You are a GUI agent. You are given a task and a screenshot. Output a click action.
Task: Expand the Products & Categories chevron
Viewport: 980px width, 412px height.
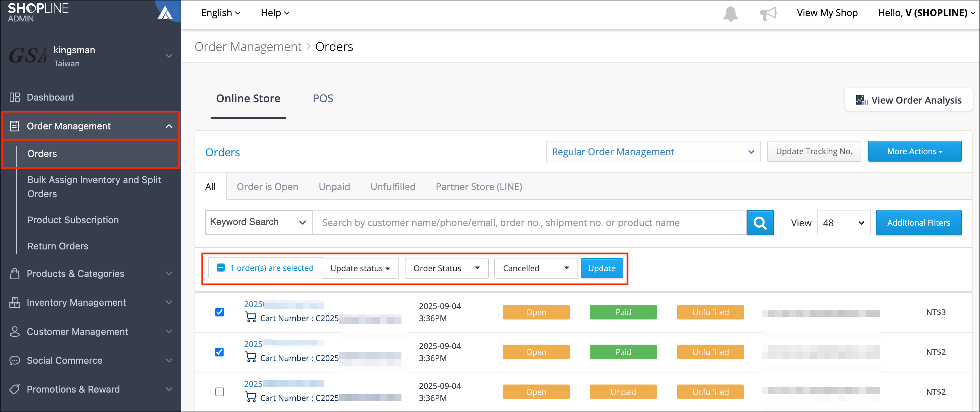coord(169,274)
